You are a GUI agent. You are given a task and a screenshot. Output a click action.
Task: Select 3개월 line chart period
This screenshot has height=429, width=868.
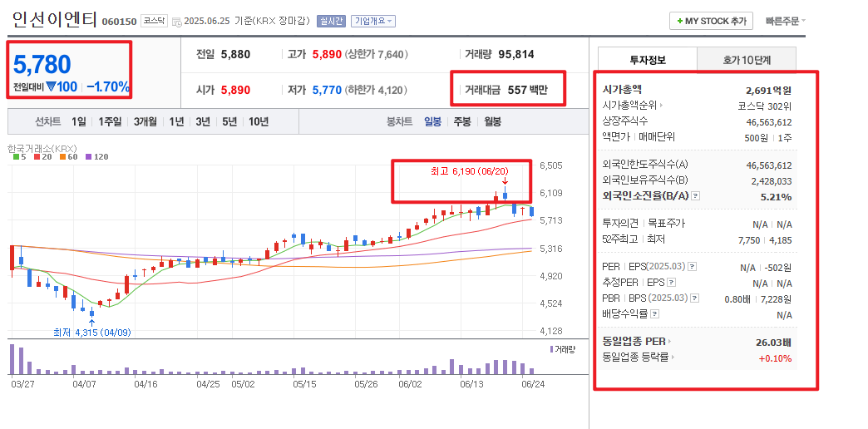coord(145,121)
